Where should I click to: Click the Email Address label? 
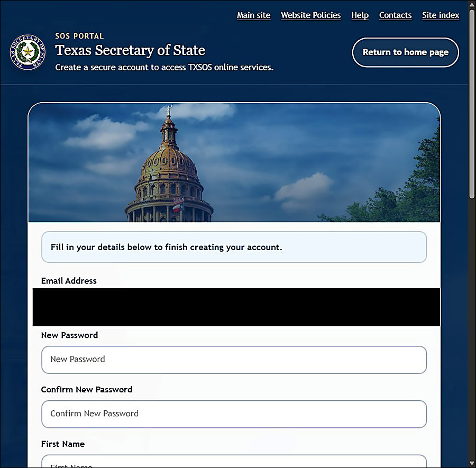[69, 281]
